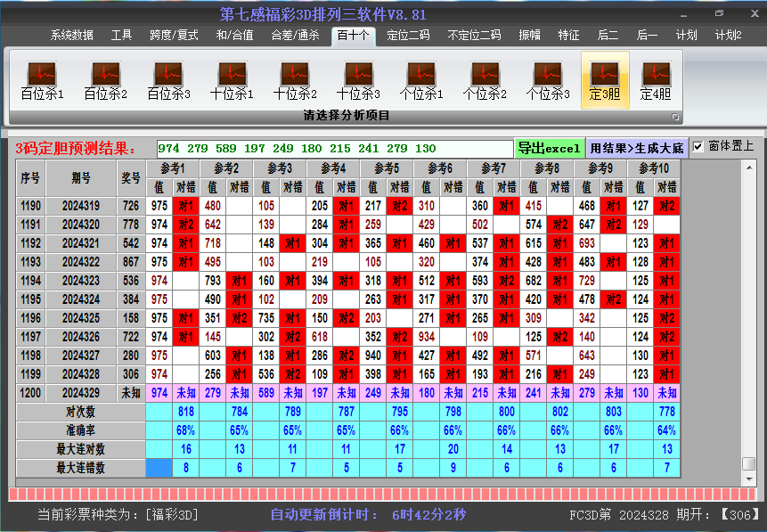The image size is (767, 532).
Task: Open the 振幅 tab
Action: [530, 36]
